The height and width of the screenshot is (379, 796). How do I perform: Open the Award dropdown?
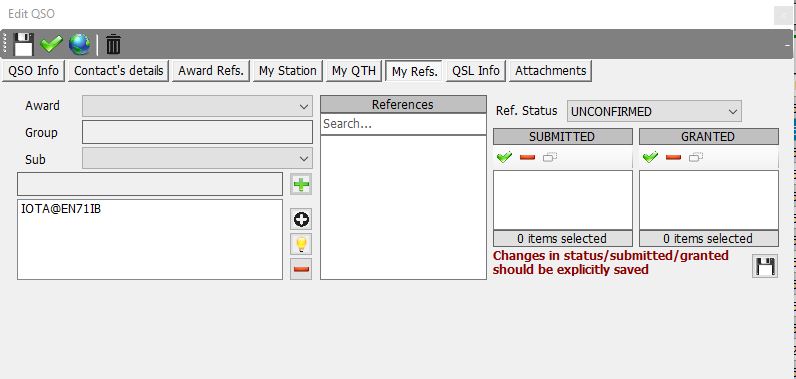pos(197,106)
